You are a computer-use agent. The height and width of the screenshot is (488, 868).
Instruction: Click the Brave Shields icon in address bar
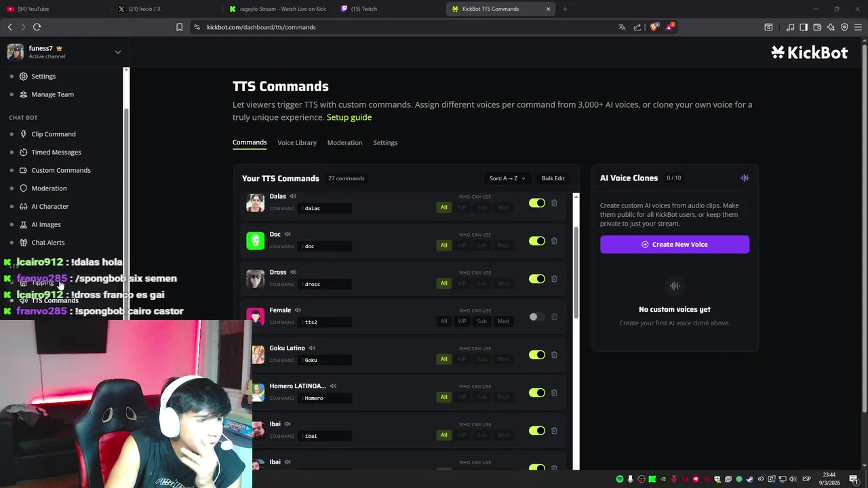(654, 27)
